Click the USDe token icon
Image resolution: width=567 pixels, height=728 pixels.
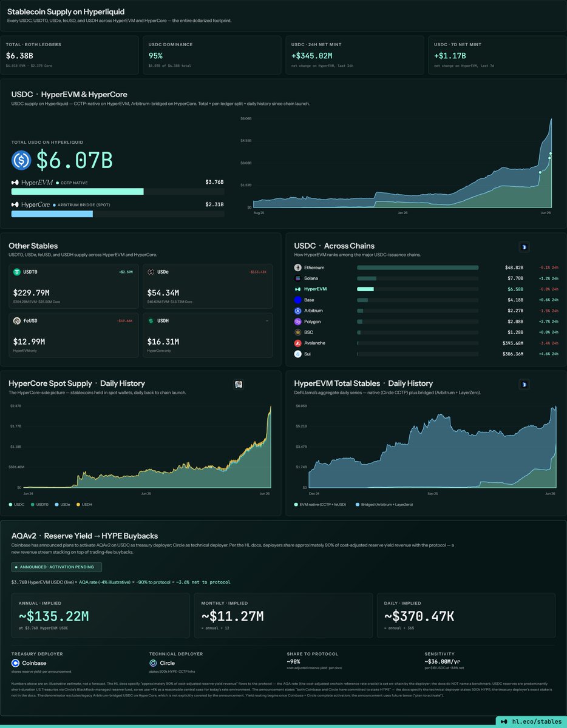point(151,272)
